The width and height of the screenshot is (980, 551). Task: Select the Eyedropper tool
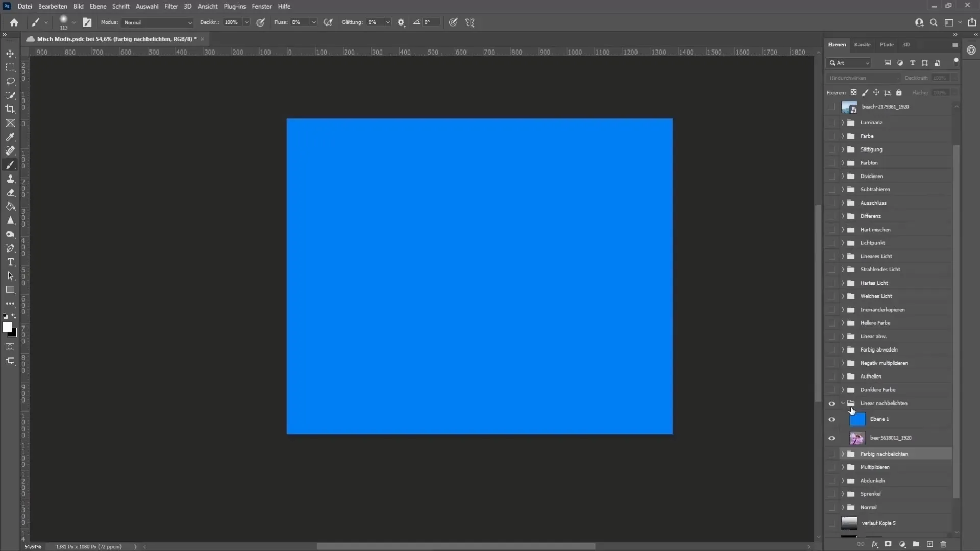(x=10, y=137)
